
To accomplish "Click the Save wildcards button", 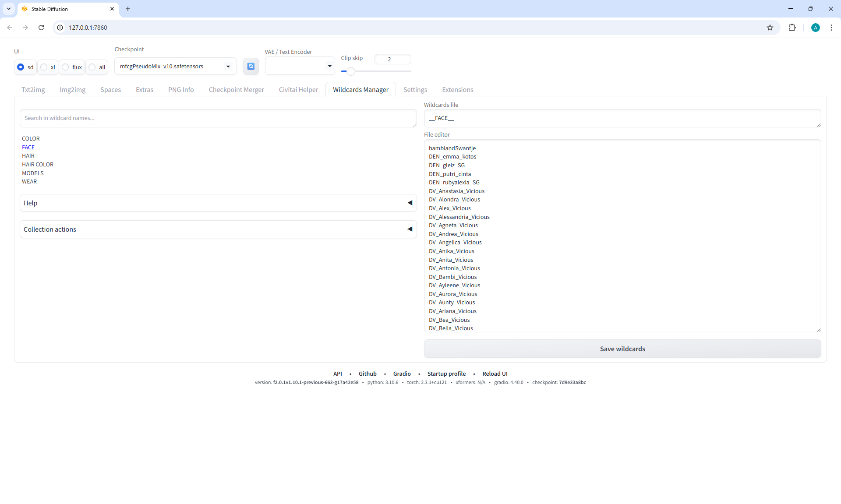I will (x=622, y=349).
